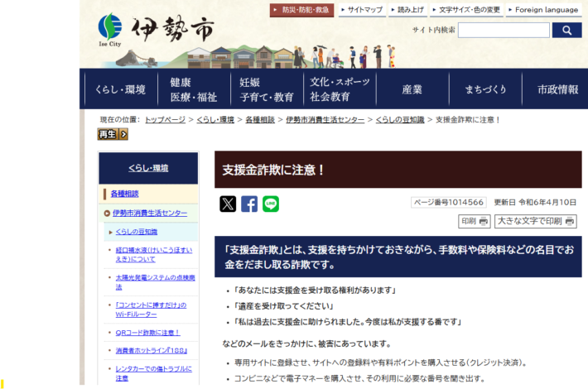
Task: Open 消費者ホットライン188 sidebar link
Action: 151,351
